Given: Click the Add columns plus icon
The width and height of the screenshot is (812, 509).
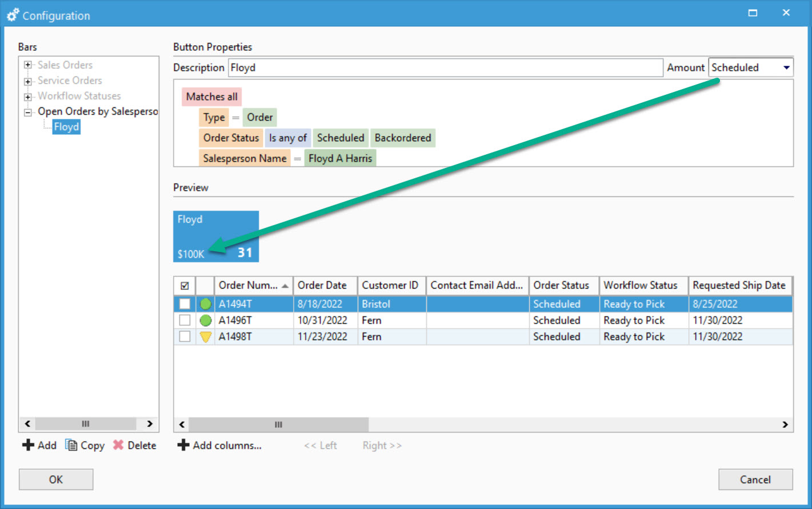Looking at the screenshot, I should tap(183, 445).
